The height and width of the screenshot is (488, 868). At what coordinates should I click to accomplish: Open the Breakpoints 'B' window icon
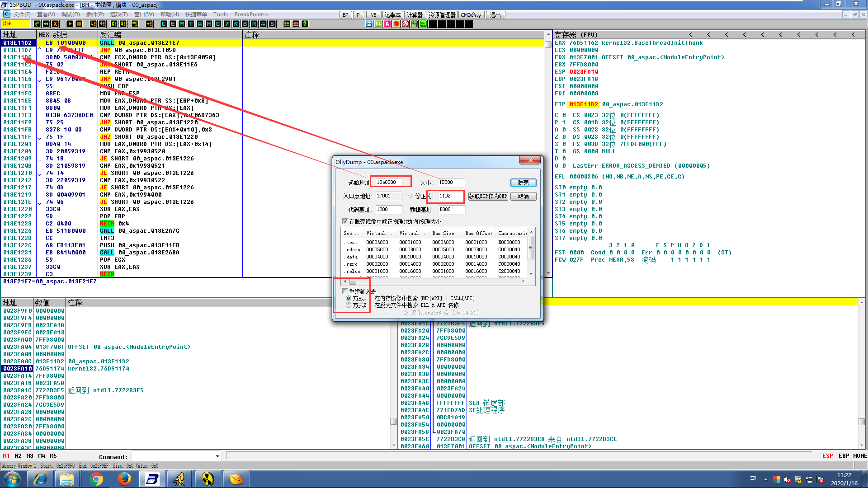coord(245,24)
